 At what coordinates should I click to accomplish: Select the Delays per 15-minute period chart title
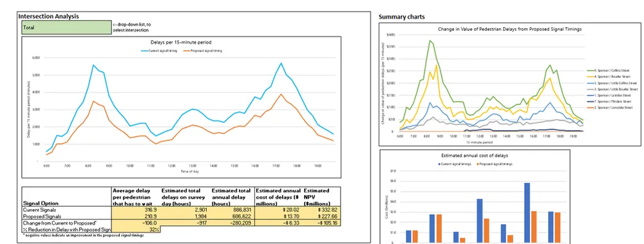[x=181, y=42]
